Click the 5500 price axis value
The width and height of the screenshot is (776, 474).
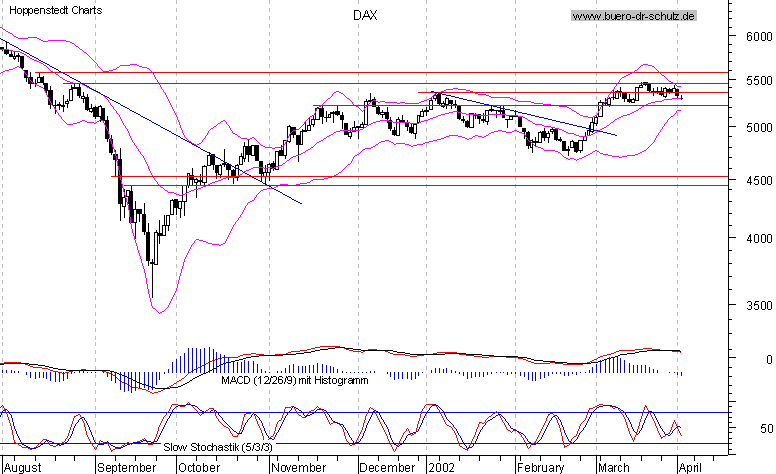click(759, 81)
